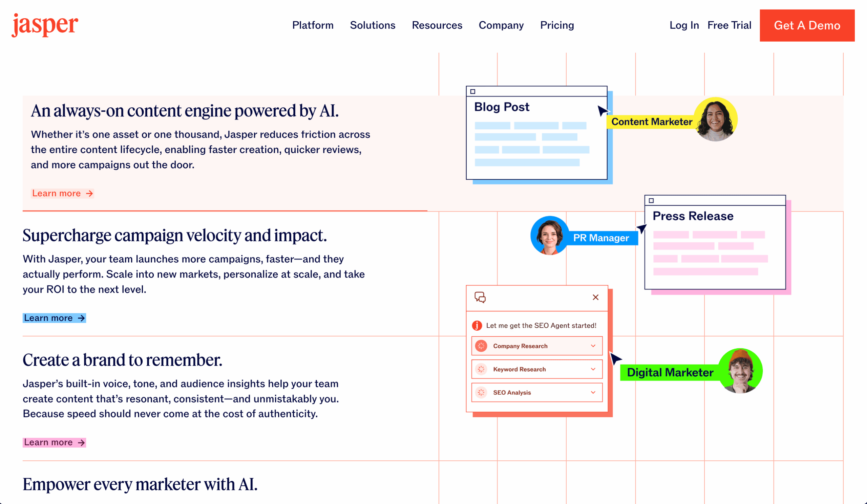Select 'Empower every marketer with AI' heading
This screenshot has height=504, width=867.
(140, 484)
